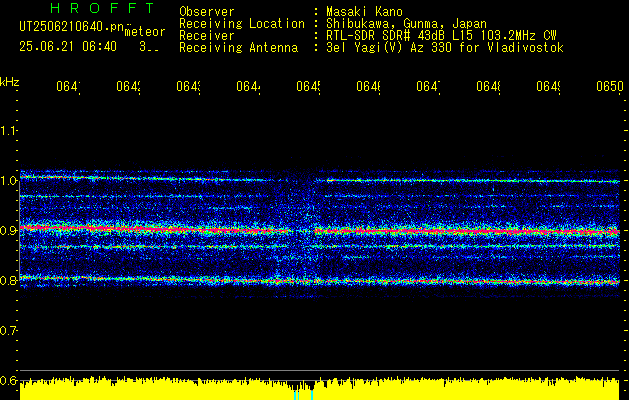Click the word "meteor" in header

145,32
